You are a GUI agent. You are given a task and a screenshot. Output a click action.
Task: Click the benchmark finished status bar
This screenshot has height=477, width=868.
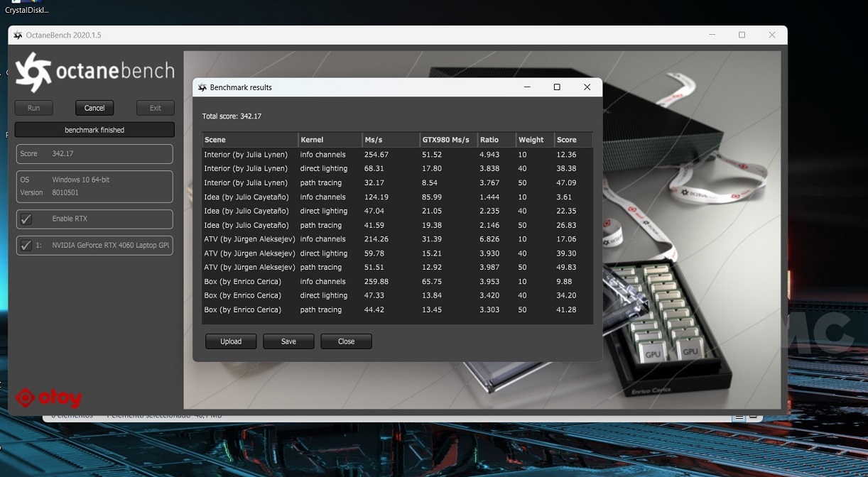click(94, 130)
